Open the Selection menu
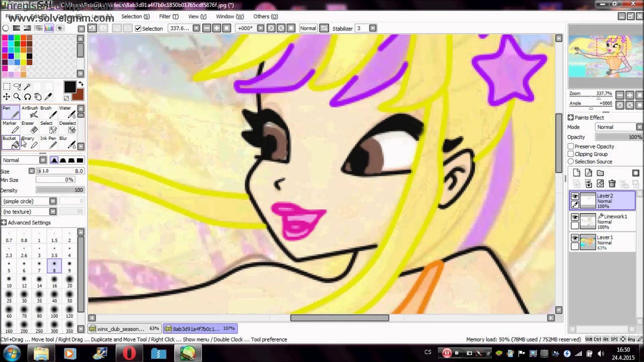Viewport: 644px width, 362px height. pyautogui.click(x=135, y=17)
